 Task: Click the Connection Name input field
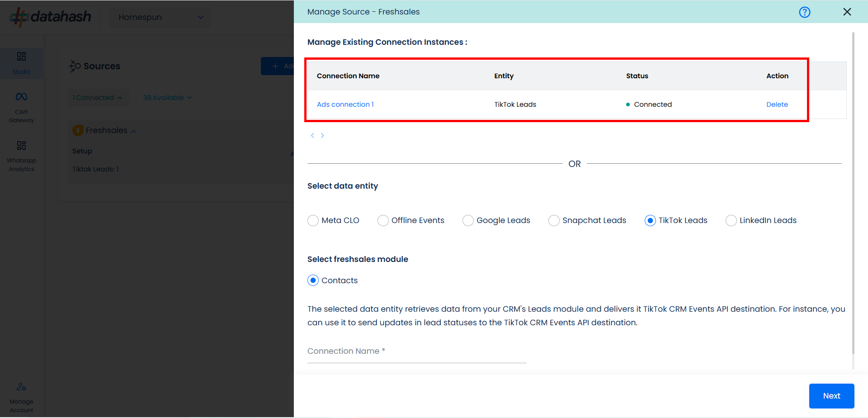coord(416,351)
